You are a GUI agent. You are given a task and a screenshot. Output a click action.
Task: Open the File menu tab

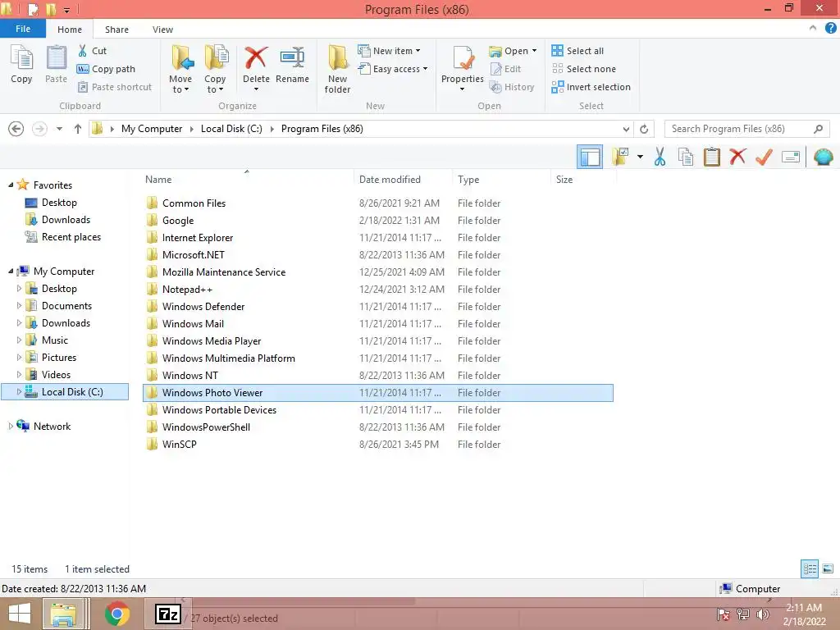(x=22, y=29)
